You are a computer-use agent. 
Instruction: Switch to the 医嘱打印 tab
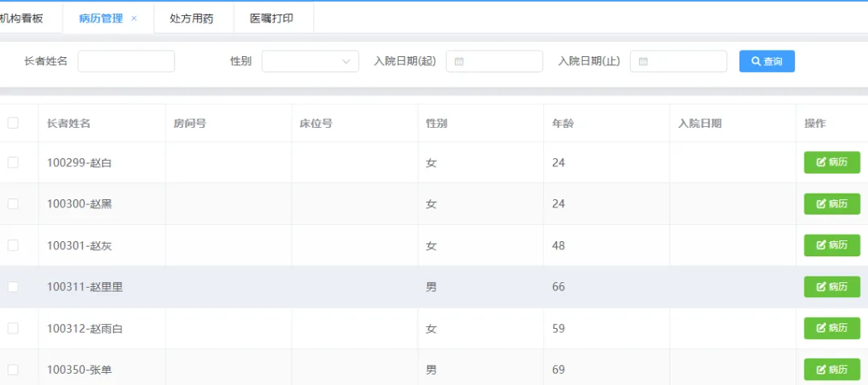pyautogui.click(x=272, y=18)
